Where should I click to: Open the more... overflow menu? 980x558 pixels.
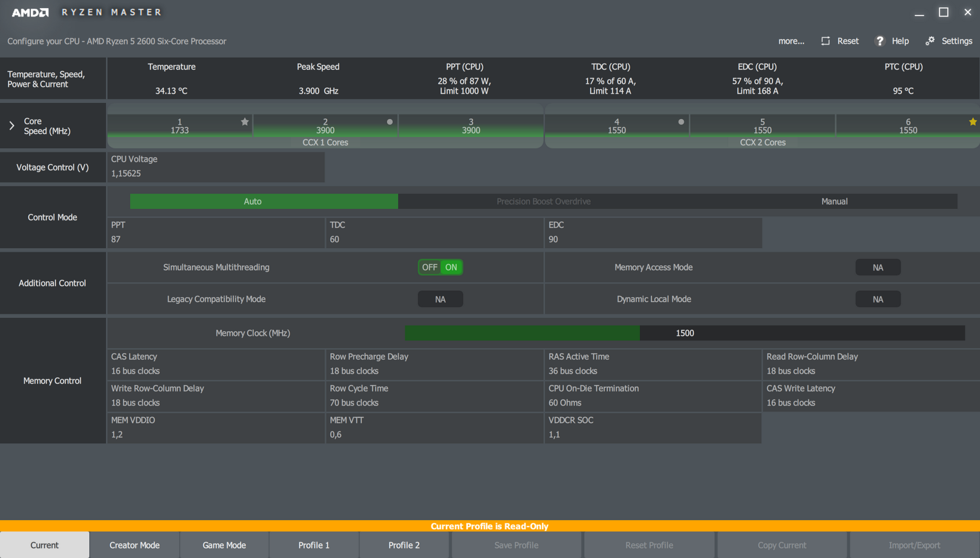click(x=791, y=41)
